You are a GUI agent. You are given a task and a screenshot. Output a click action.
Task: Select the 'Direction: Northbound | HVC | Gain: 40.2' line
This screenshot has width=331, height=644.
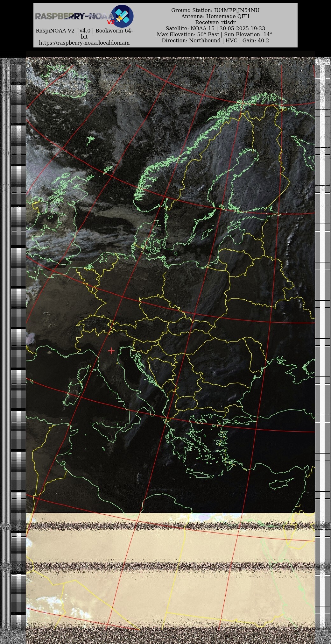click(x=215, y=41)
